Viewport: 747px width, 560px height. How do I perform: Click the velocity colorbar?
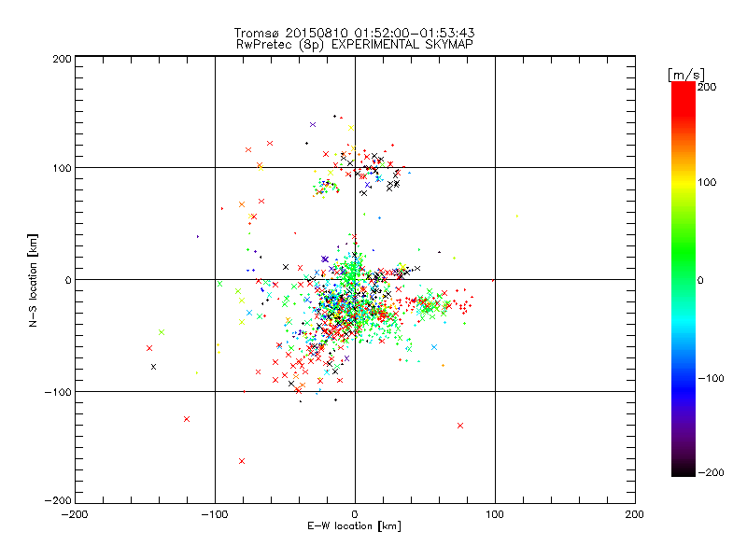(684, 279)
